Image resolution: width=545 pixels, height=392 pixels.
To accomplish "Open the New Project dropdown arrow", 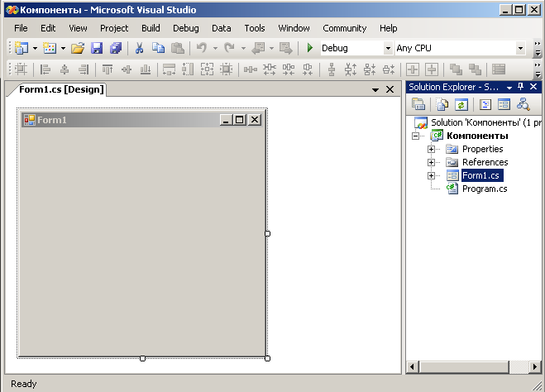I will (35, 48).
